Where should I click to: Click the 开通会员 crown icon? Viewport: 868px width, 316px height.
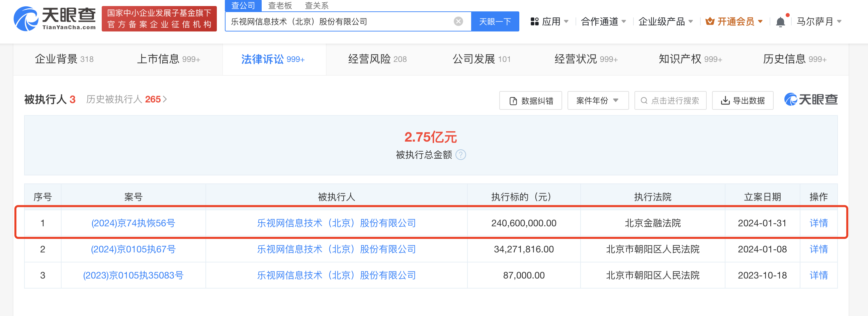710,21
